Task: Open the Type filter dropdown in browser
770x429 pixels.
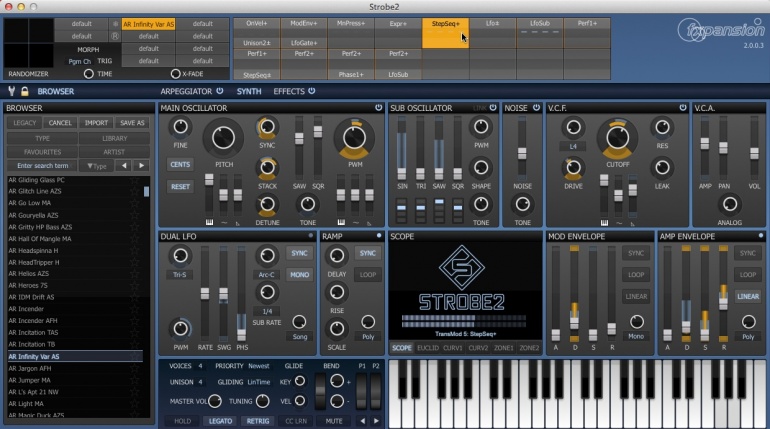Action: coord(98,166)
